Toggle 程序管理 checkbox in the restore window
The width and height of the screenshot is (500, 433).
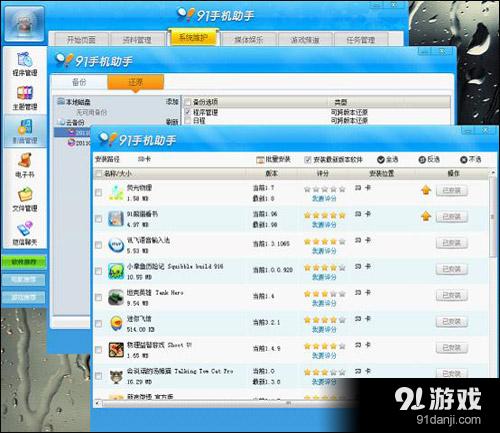188,112
